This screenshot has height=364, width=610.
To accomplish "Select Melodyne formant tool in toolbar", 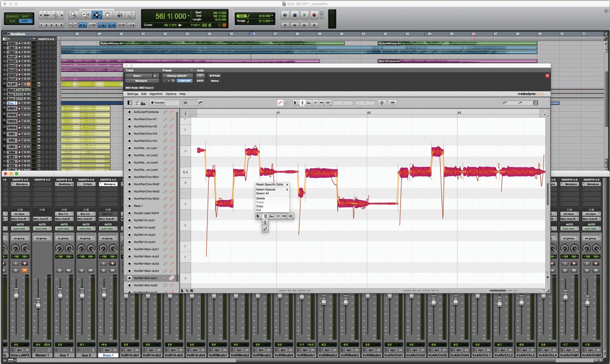I will tap(308, 103).
